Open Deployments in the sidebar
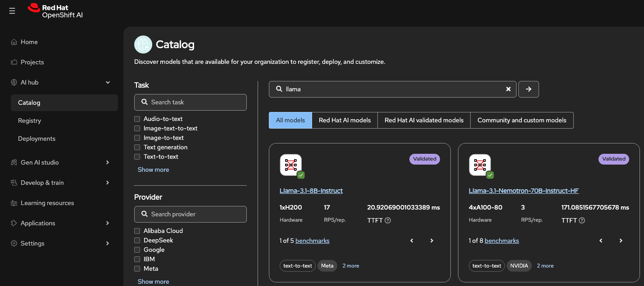This screenshot has height=286, width=644. click(x=64, y=139)
